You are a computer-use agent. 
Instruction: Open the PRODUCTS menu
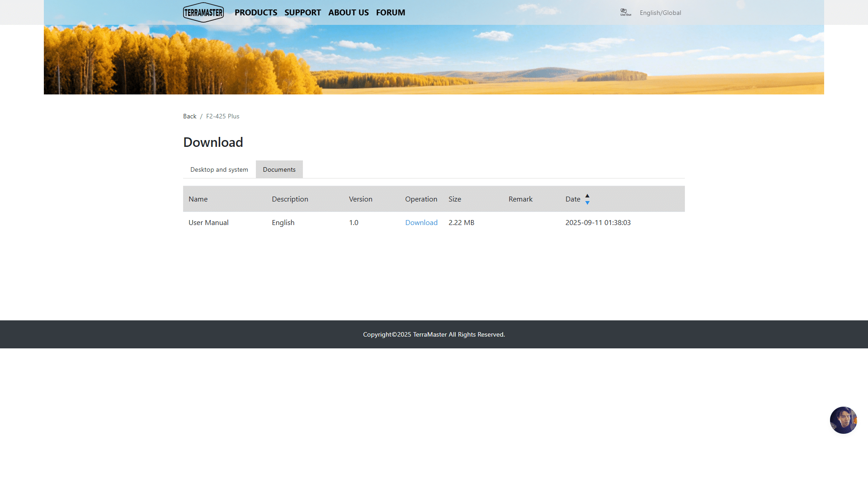click(255, 13)
